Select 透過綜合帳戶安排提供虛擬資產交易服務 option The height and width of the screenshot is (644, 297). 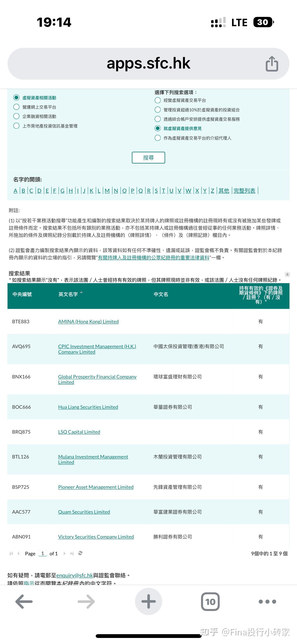pos(158,119)
